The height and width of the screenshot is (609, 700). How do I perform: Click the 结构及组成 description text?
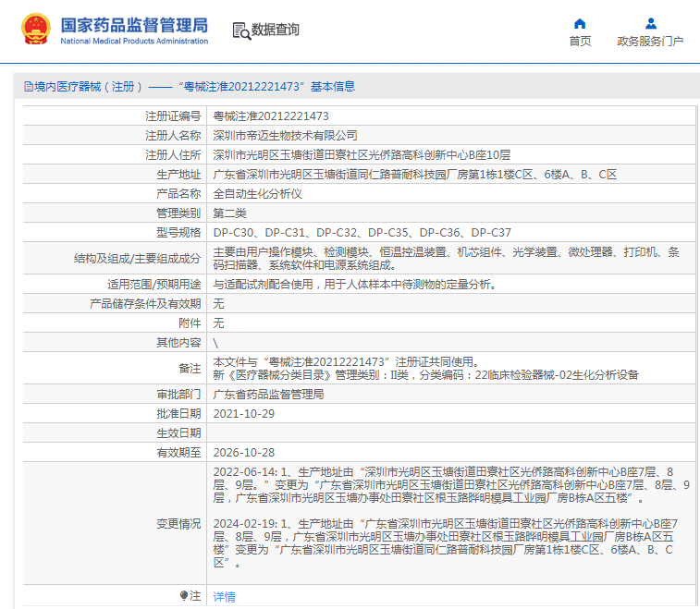tap(446, 259)
